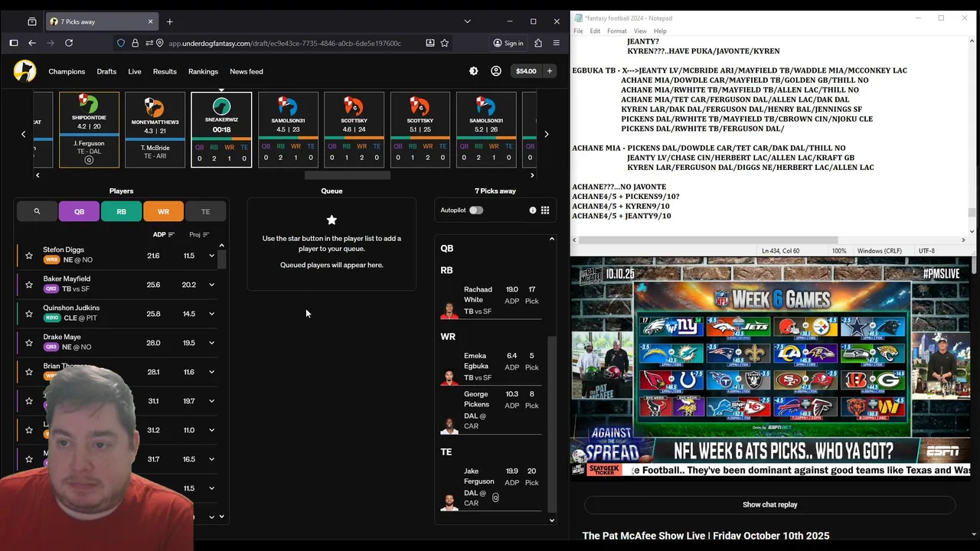Filter players by RB position

[x=121, y=211]
